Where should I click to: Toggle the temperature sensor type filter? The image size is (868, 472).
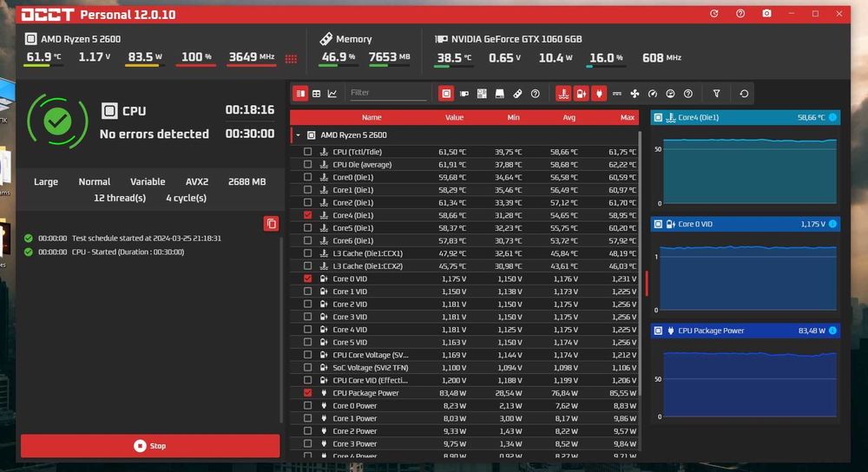563,94
